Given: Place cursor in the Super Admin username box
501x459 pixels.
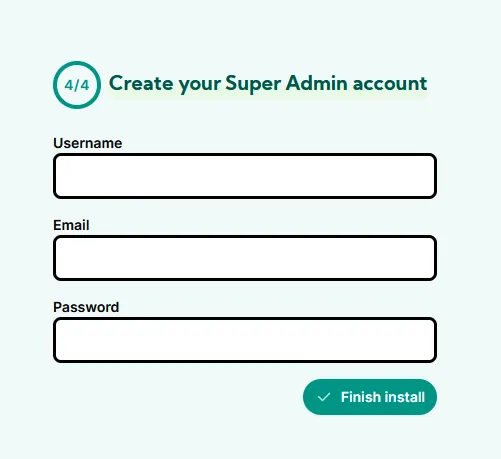Looking at the screenshot, I should click(245, 176).
